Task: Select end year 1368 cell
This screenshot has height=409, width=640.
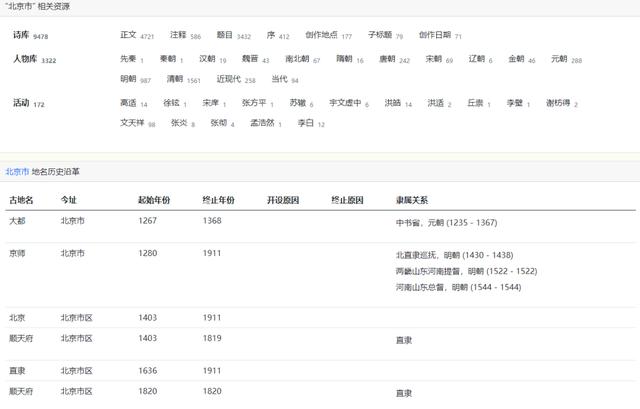Action: (212, 221)
